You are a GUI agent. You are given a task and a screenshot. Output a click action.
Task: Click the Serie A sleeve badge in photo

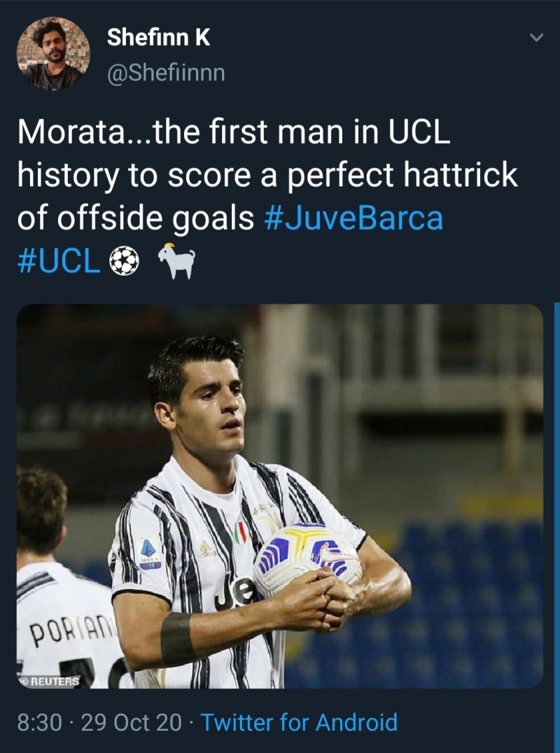pos(150,554)
